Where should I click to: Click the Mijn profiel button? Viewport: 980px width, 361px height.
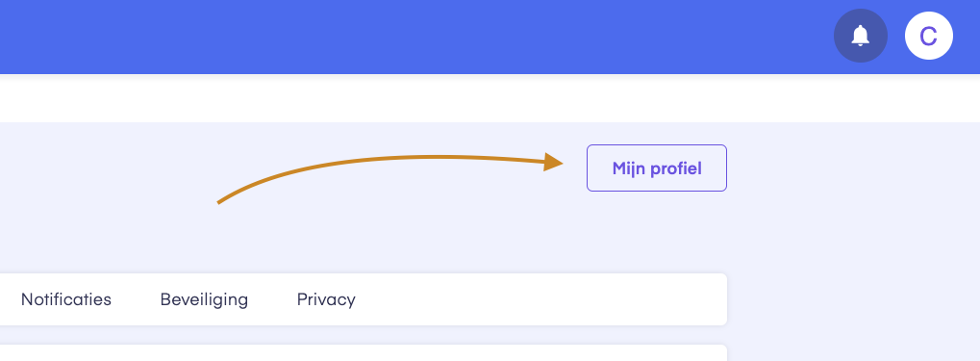(x=656, y=168)
